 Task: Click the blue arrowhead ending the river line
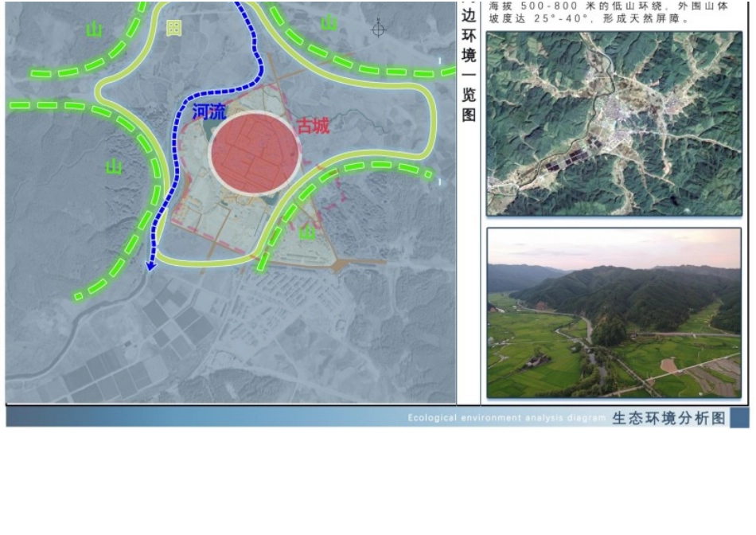(150, 267)
